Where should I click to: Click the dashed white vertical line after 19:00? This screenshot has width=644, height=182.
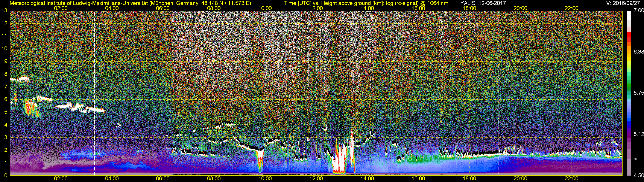pyautogui.click(x=498, y=93)
